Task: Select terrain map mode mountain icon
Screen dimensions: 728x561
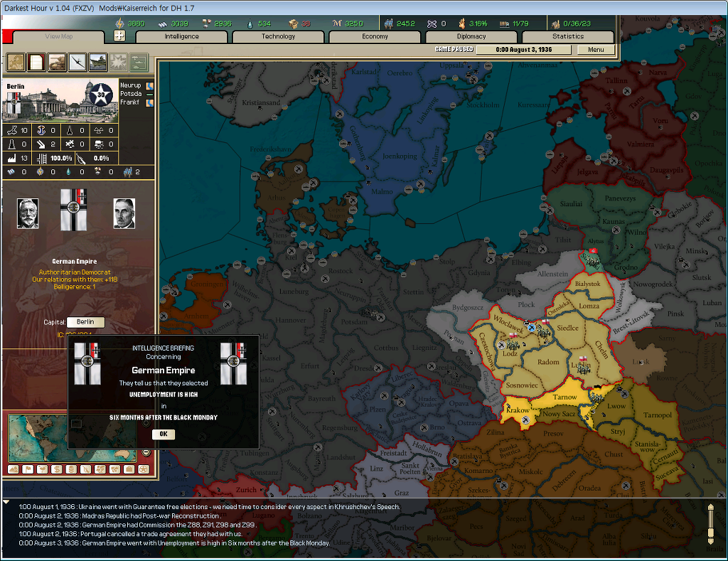Action: point(14,469)
